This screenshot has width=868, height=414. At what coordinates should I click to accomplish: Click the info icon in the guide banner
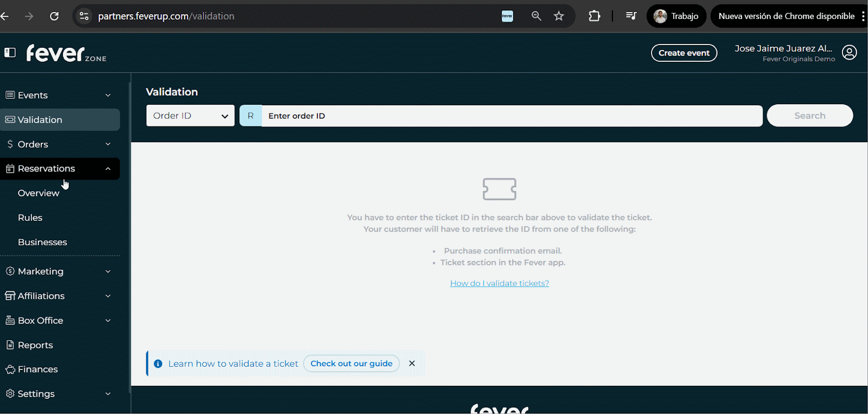click(x=158, y=364)
